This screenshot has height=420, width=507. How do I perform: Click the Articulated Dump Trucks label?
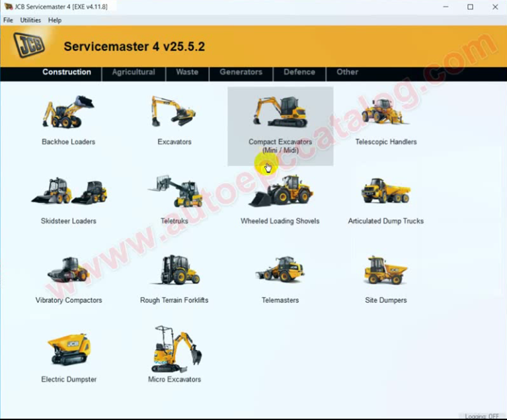[386, 221]
